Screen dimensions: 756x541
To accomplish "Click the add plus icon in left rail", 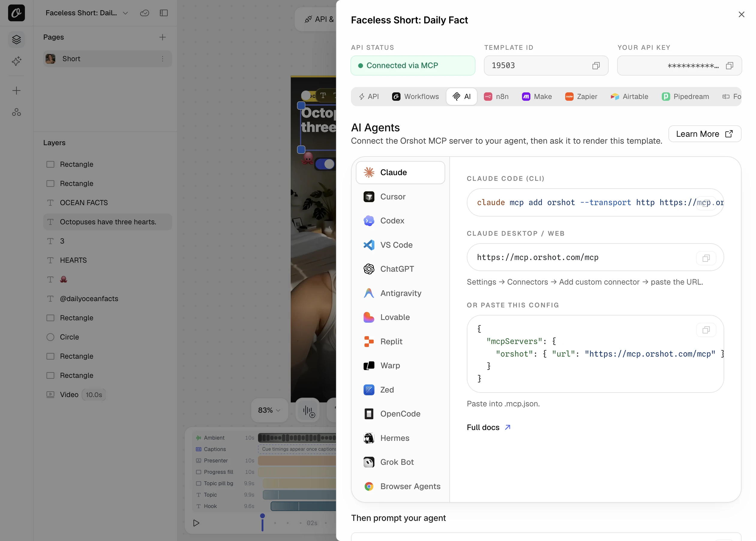I will point(16,91).
